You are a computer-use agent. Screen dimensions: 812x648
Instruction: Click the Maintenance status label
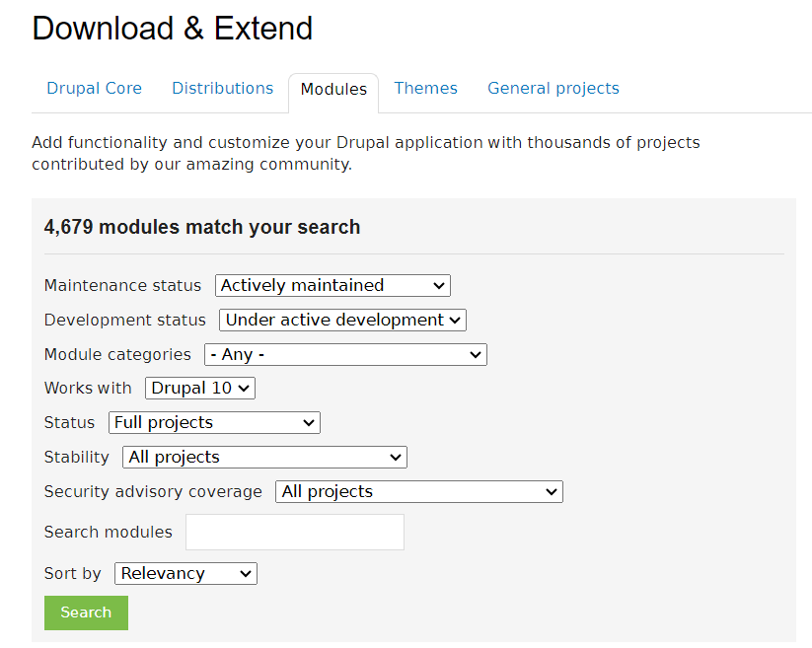122,286
